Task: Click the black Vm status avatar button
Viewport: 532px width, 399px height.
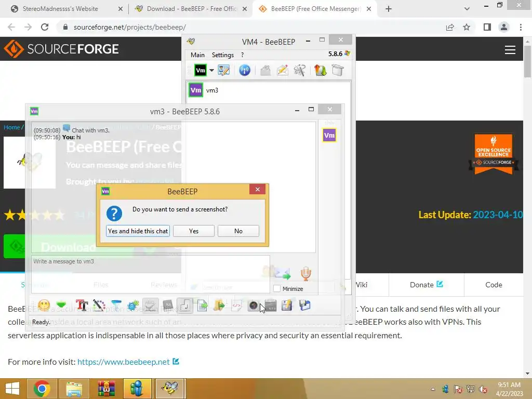Action: coord(201,71)
